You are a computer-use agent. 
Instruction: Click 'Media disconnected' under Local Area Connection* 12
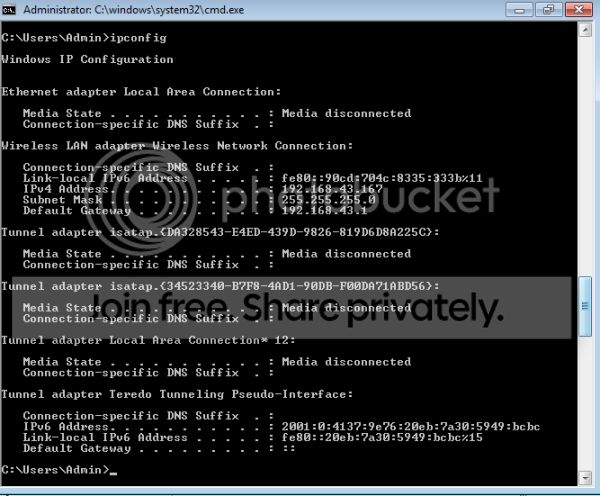(x=346, y=362)
